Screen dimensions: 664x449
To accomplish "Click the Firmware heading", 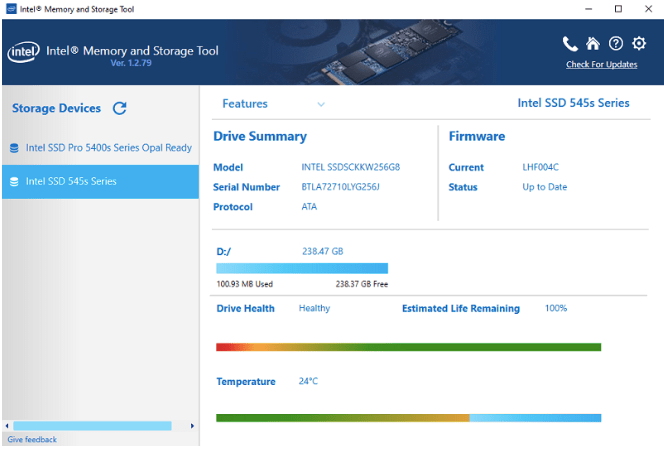I will [477, 136].
